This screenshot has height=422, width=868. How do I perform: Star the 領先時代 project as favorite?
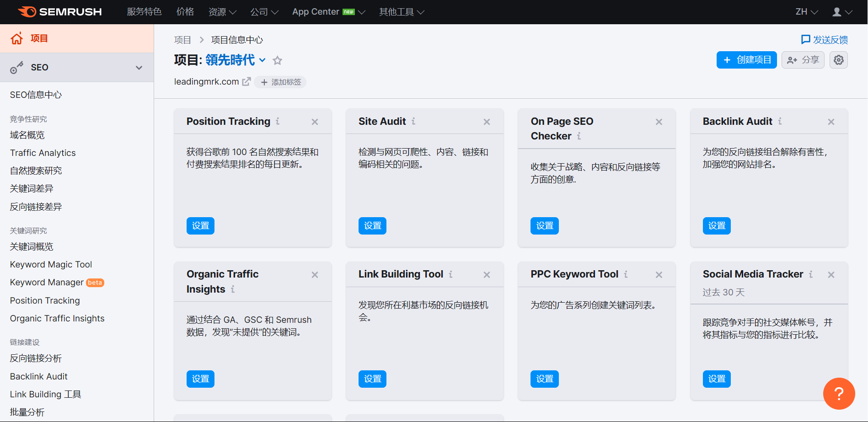coord(278,60)
